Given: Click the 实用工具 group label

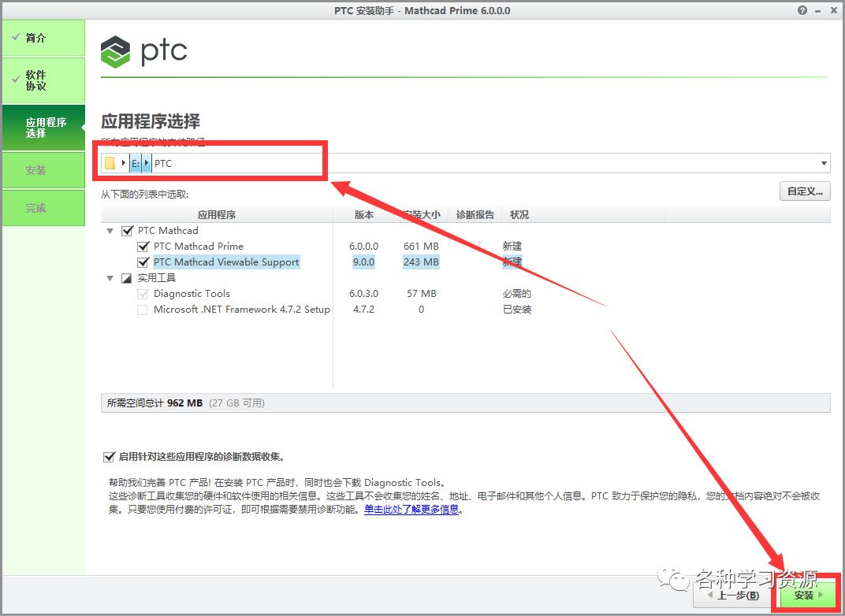Looking at the screenshot, I should [156, 278].
